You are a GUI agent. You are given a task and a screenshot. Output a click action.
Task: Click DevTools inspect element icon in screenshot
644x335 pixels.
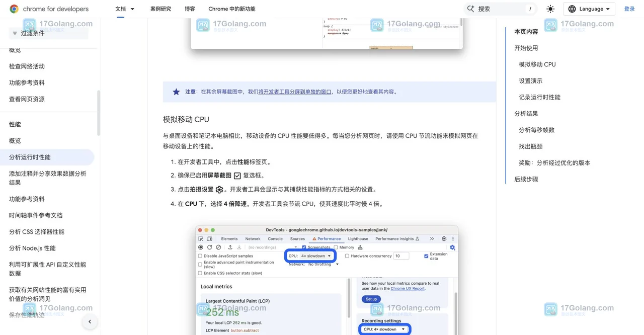[201, 239]
